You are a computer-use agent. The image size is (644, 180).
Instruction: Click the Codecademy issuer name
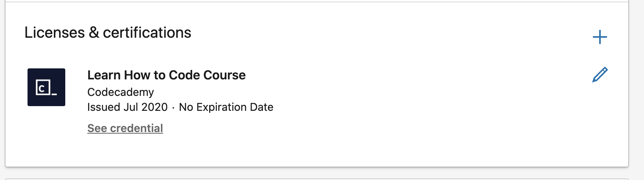tap(121, 92)
